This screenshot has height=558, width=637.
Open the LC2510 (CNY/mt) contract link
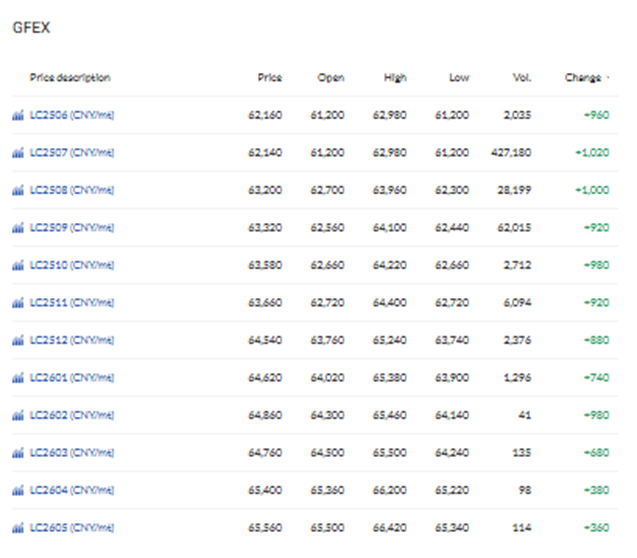pos(72,265)
